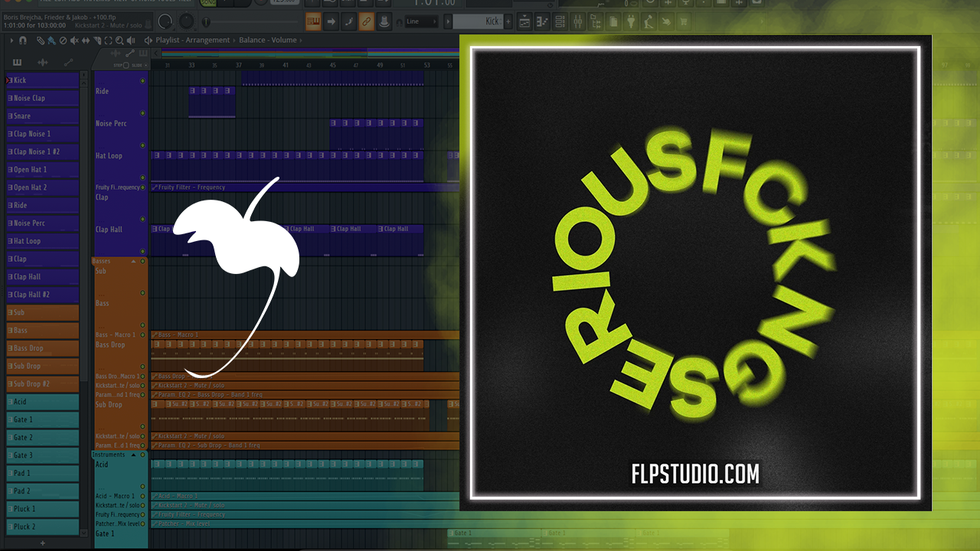Select the Kick pattern in picker
Viewport: 980px width, 551px height.
(x=42, y=80)
